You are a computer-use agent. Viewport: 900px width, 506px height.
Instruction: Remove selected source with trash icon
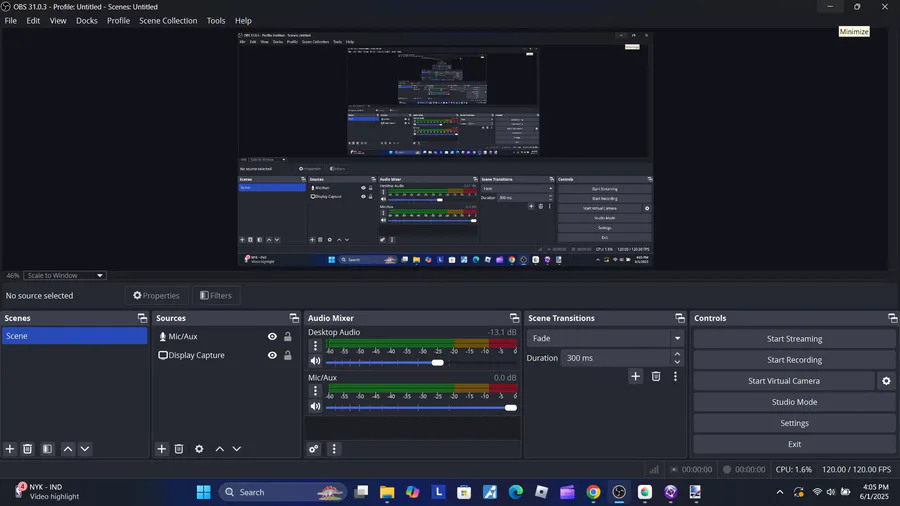pyautogui.click(x=179, y=449)
